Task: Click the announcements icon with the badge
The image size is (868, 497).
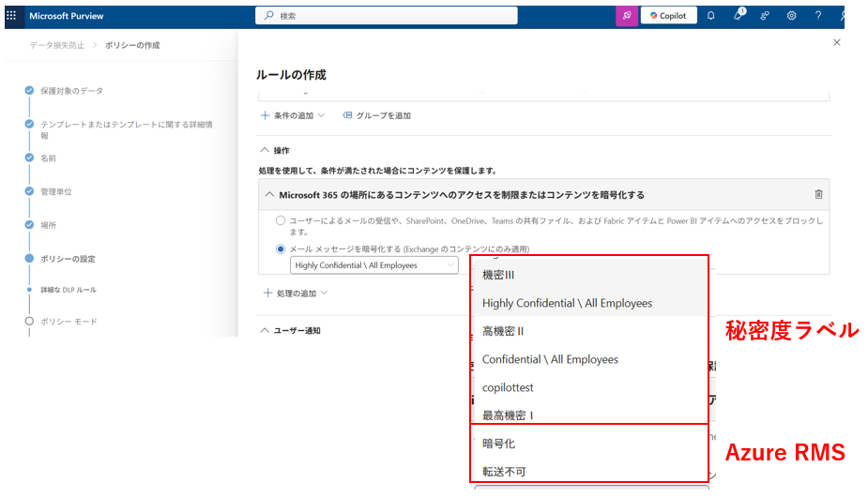Action: (x=738, y=16)
